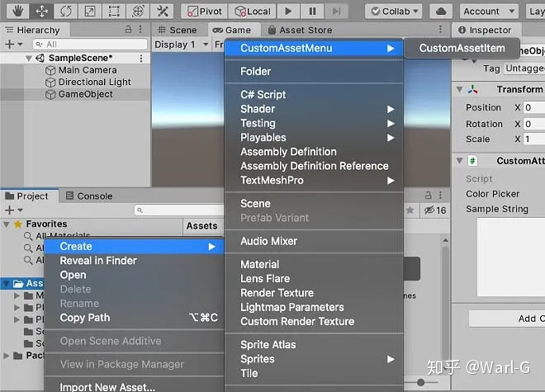545x392 pixels.
Task: Adjust the Project icon size slider
Action: [421, 383]
